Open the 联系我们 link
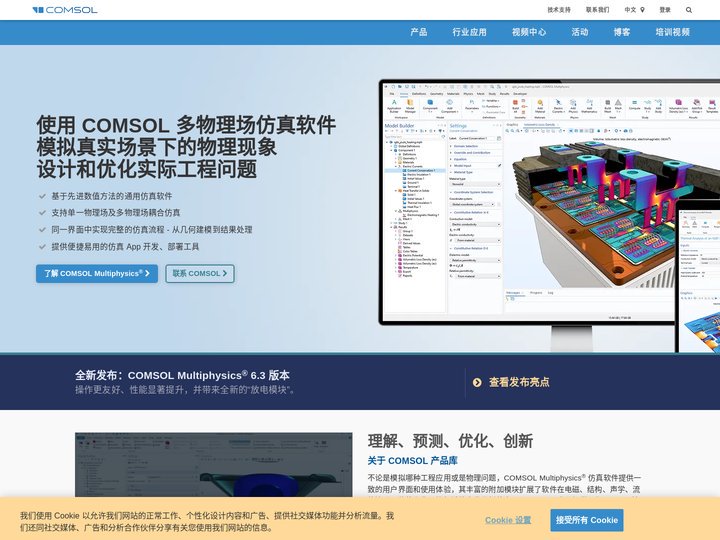Viewport: 720px width, 540px height. coord(597,10)
